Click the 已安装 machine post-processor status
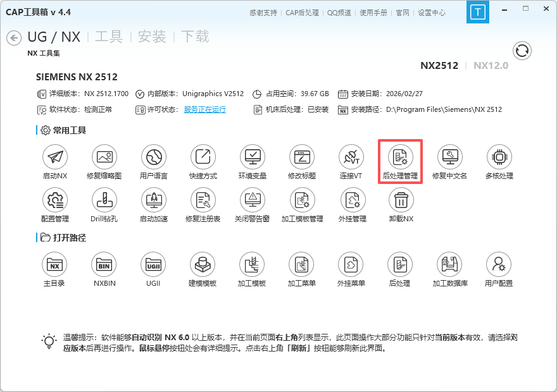Viewport: 557px width, 392px height. [318, 109]
